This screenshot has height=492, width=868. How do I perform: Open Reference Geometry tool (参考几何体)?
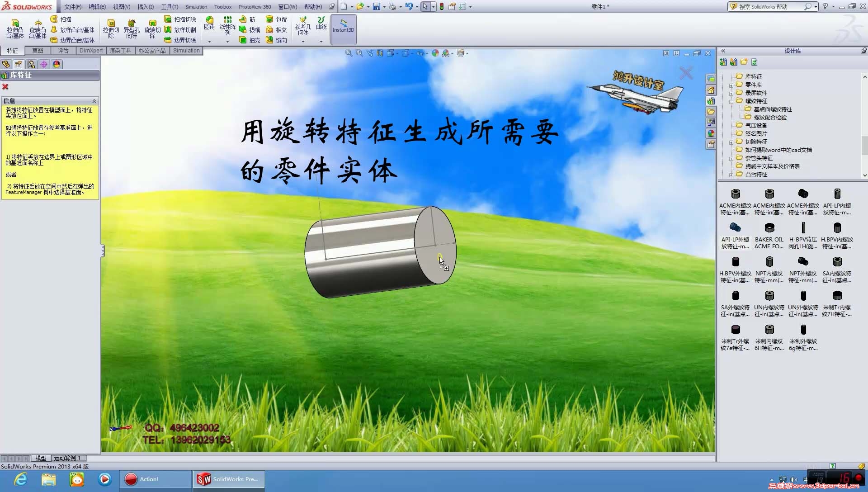pyautogui.click(x=303, y=26)
